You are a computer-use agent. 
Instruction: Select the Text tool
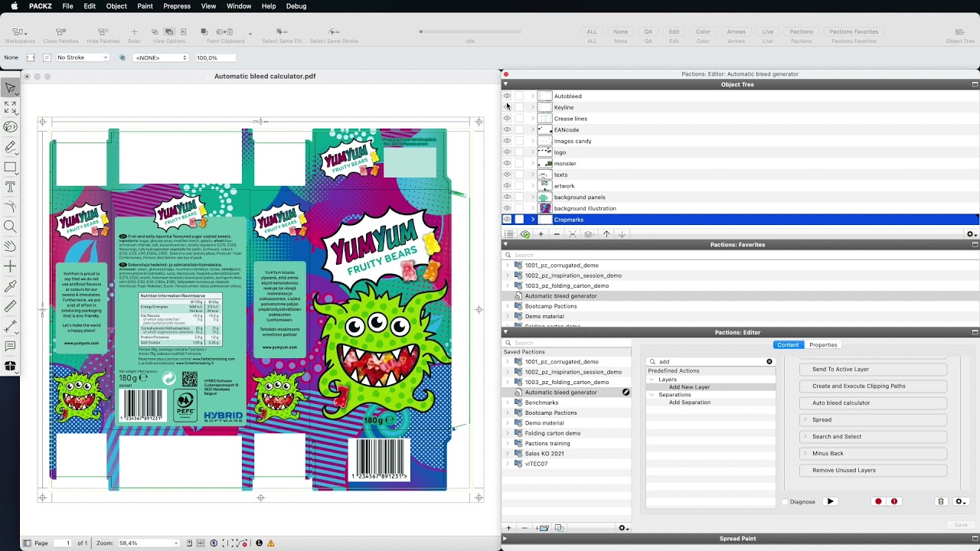coord(10,186)
